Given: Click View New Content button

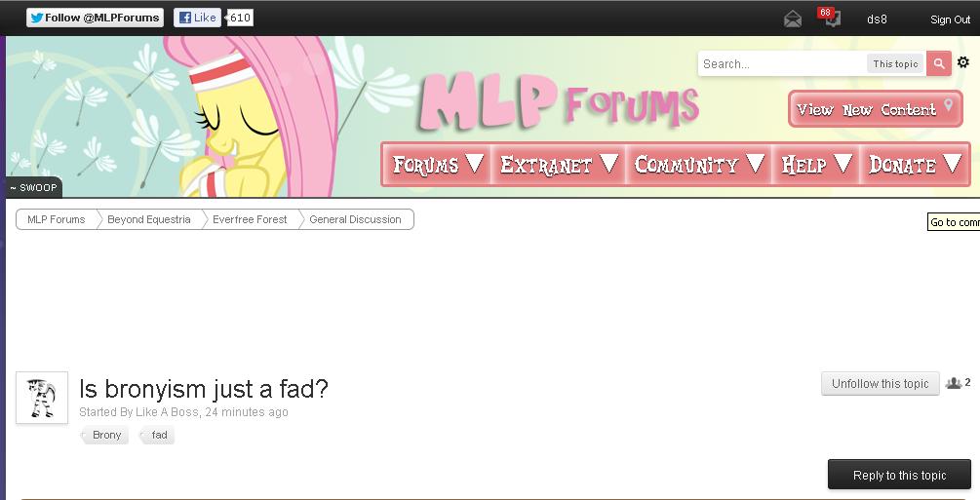Looking at the screenshot, I should tap(875, 109).
